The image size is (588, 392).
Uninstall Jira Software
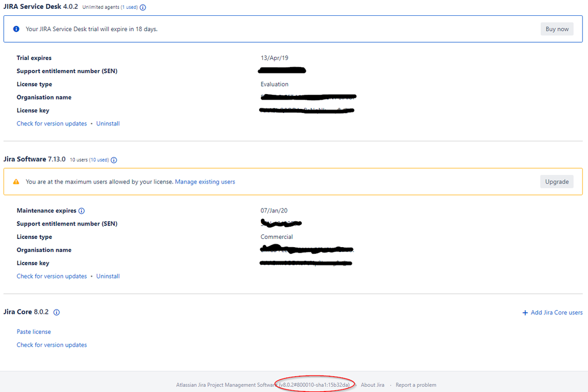[108, 276]
